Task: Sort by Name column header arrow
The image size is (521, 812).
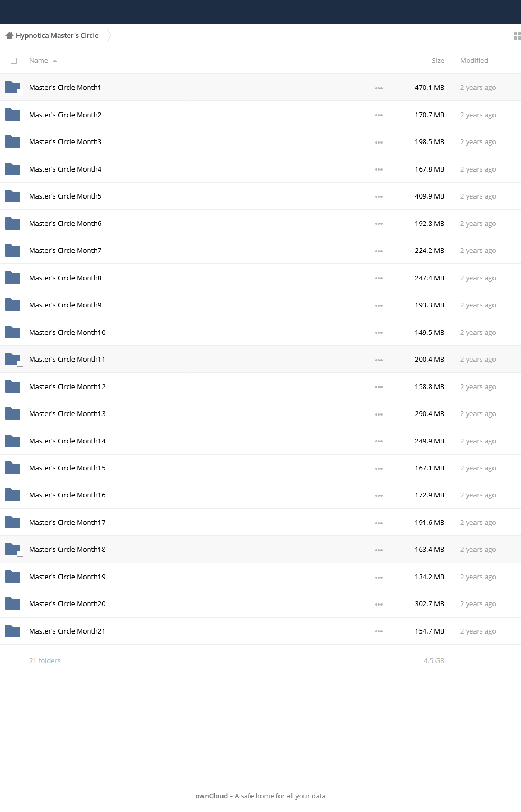Action: (x=55, y=61)
